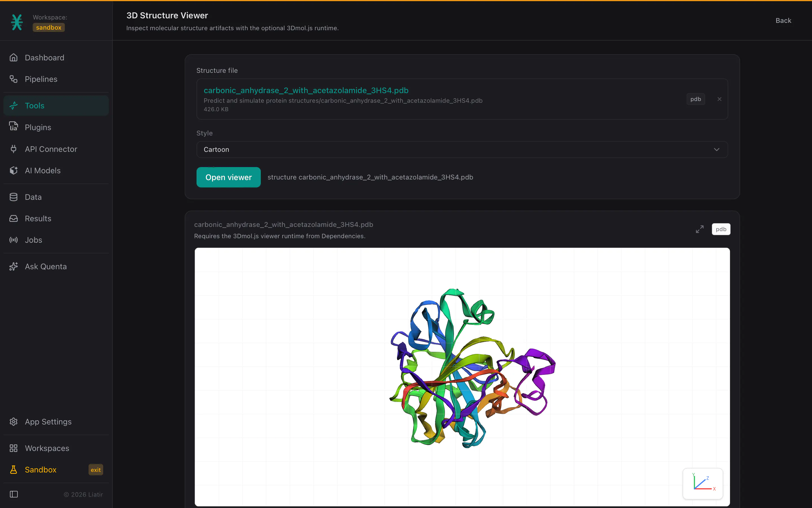Click the Jobs broadcast icon
The width and height of the screenshot is (812, 508).
pos(14,240)
